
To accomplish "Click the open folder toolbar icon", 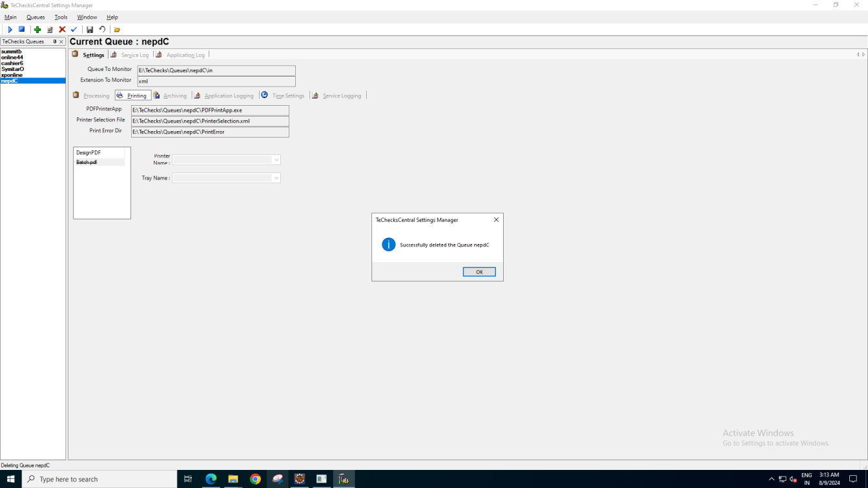I will (x=117, y=30).
